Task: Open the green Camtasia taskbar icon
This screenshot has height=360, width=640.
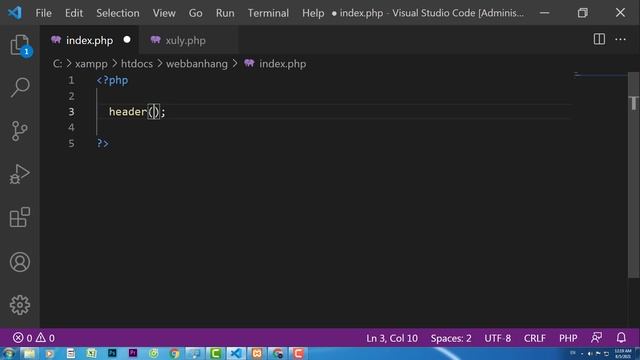Action: [216, 353]
